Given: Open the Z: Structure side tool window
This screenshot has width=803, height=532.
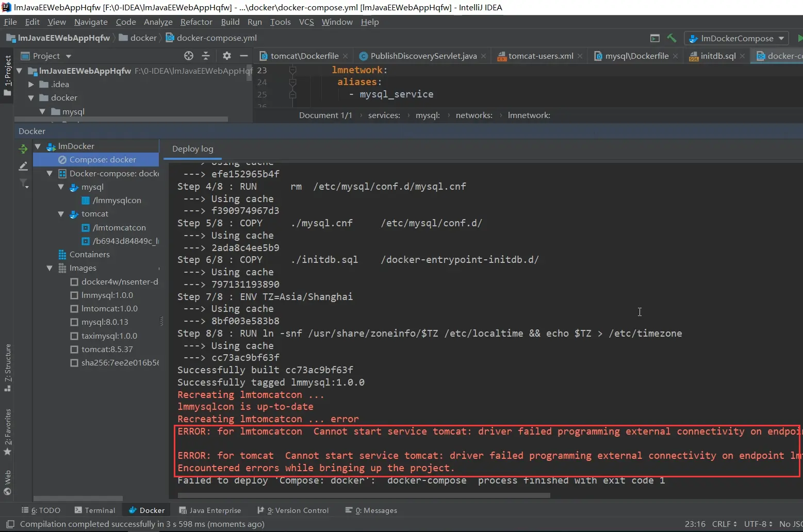Looking at the screenshot, I should pos(7,368).
